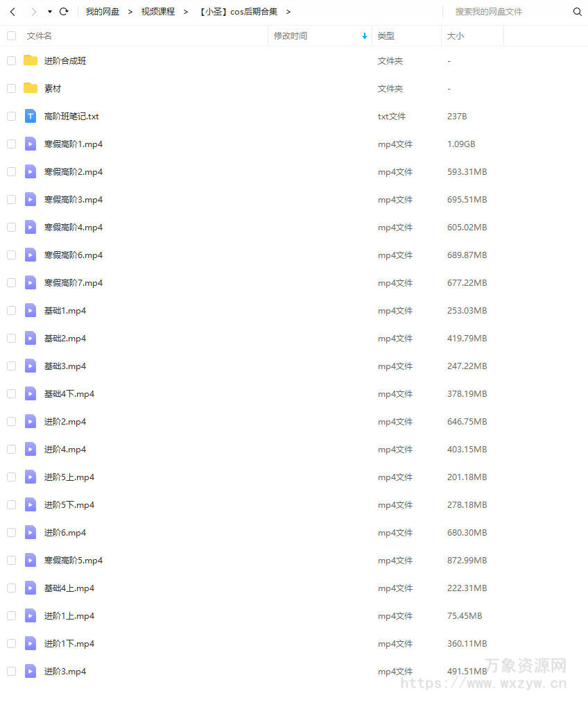Image resolution: width=588 pixels, height=707 pixels.
Task: Open the 素材 folder icon
Action: click(x=31, y=88)
